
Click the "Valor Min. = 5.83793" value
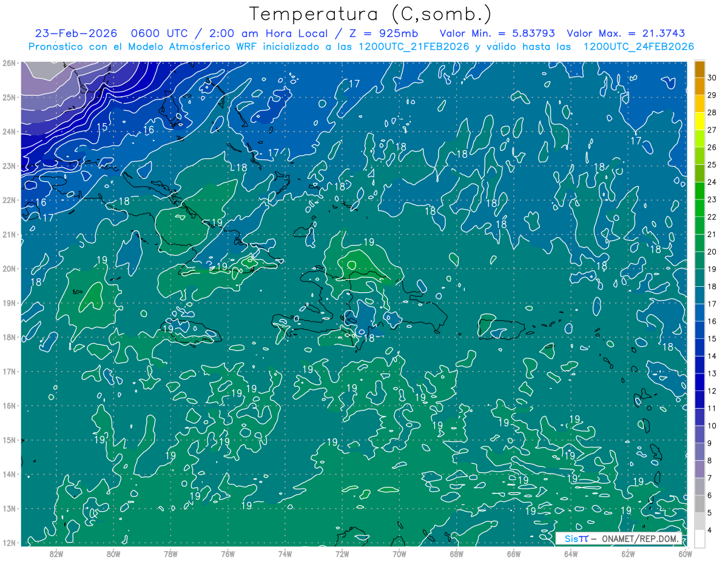click(497, 33)
